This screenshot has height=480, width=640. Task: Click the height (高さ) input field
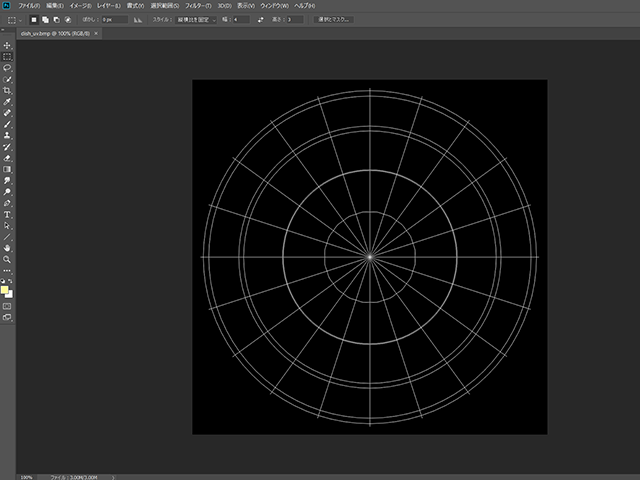point(295,20)
